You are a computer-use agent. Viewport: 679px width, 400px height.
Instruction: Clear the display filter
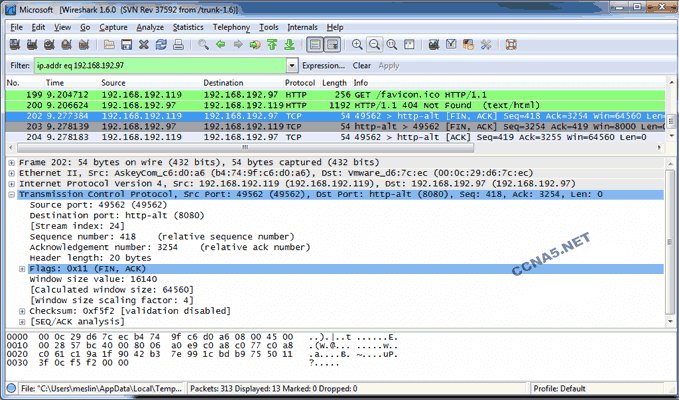(x=362, y=66)
